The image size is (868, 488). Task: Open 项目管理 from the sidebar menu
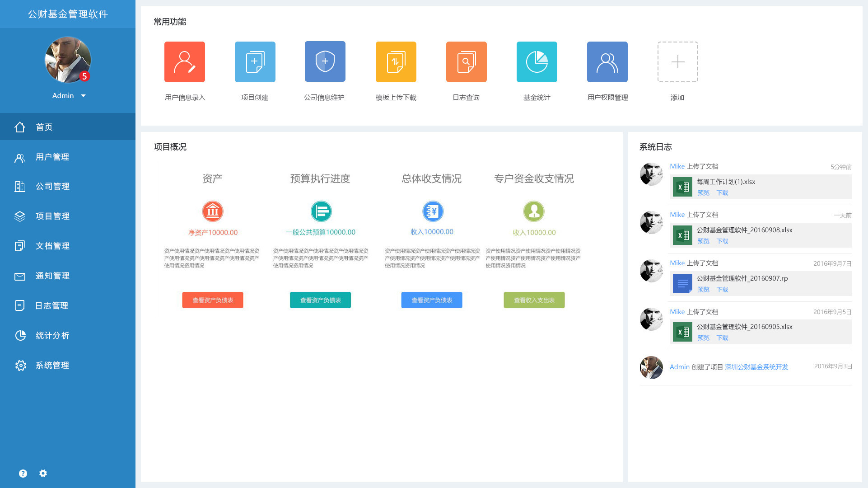tap(52, 216)
